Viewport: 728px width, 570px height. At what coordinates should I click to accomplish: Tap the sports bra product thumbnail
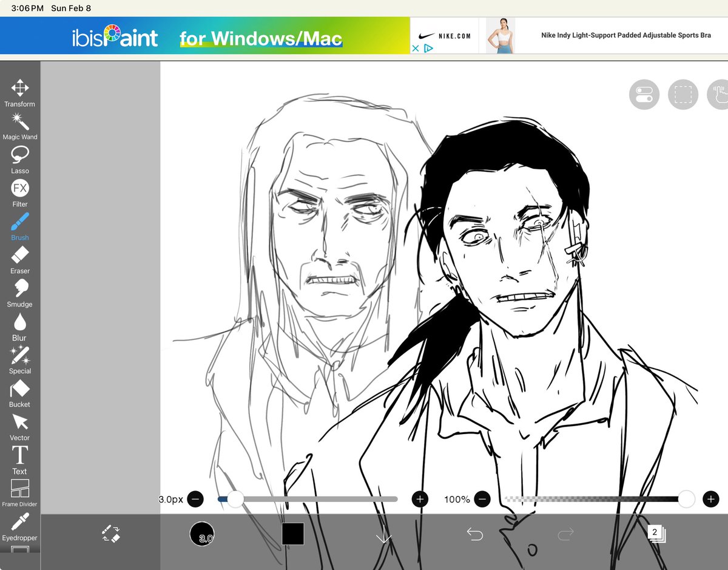point(500,36)
